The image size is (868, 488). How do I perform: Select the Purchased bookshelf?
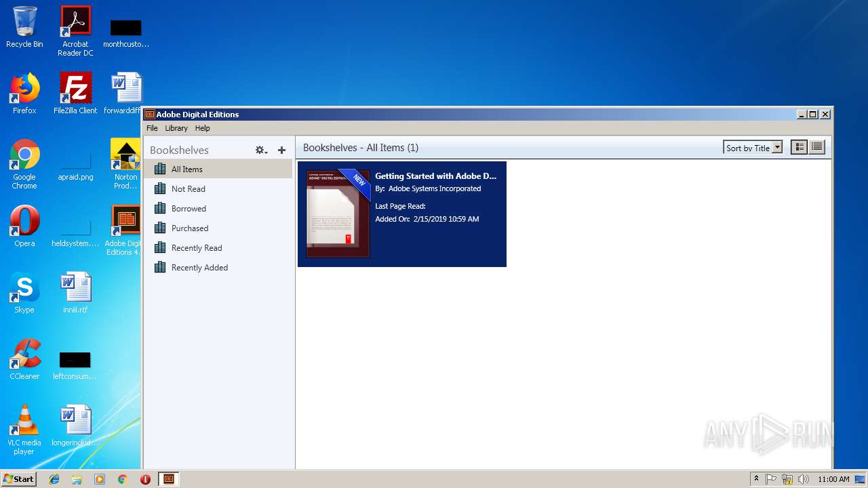219,228
